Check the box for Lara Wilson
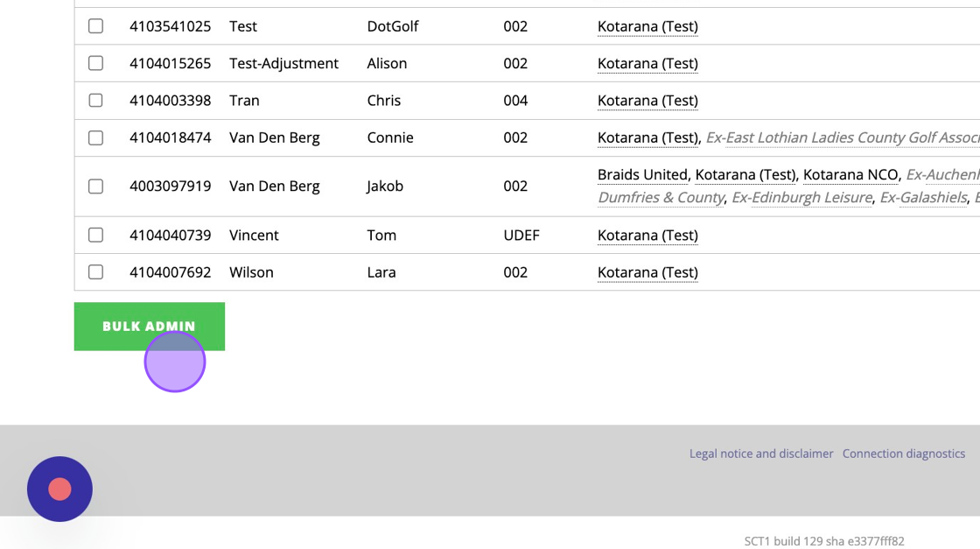Image resolution: width=980 pixels, height=549 pixels. 95,272
